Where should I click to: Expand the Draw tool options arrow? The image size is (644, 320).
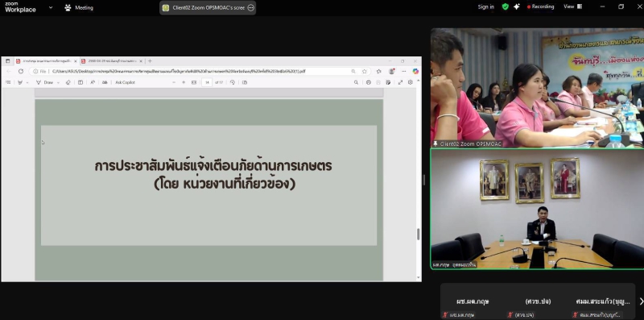pyautogui.click(x=58, y=83)
